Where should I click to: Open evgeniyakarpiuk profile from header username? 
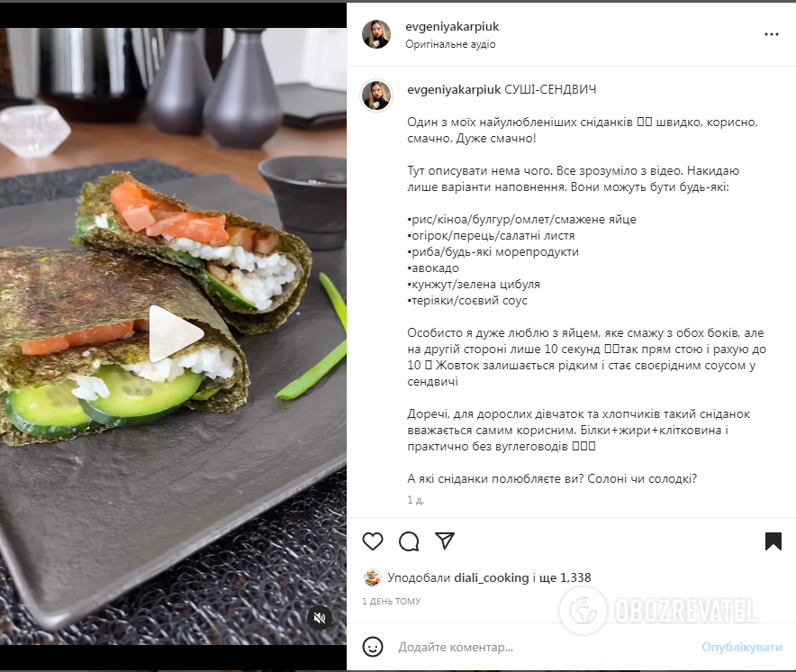coord(452,26)
